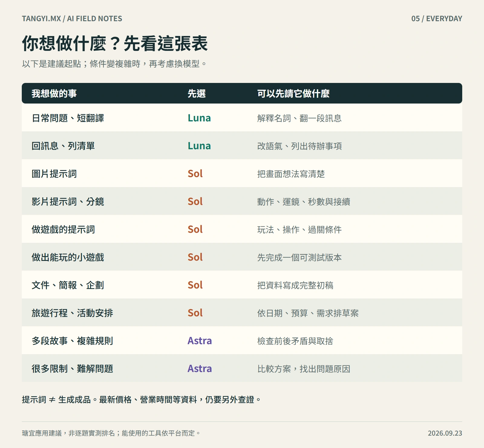Click the cell 影片提示詞、分鏡
484x448 pixels.
(68, 202)
